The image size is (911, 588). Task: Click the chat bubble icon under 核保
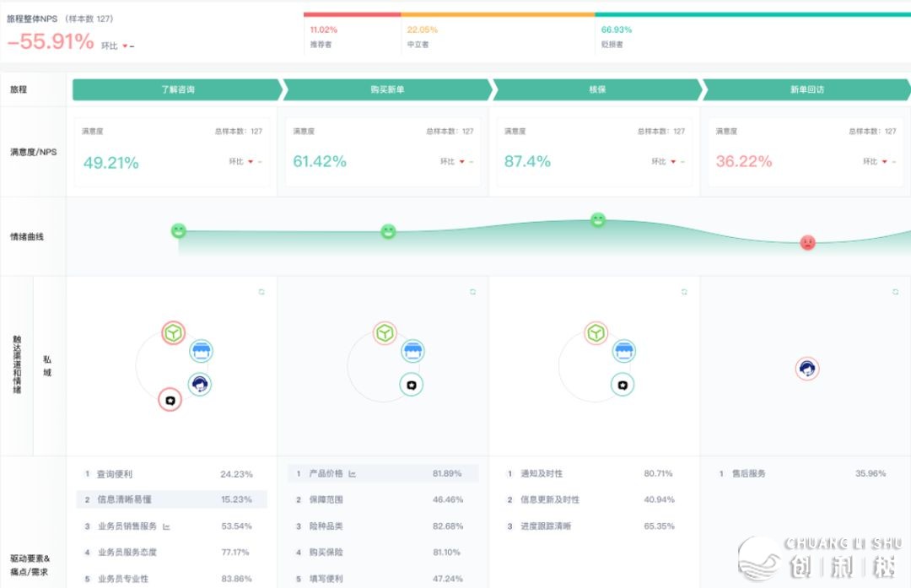623,385
